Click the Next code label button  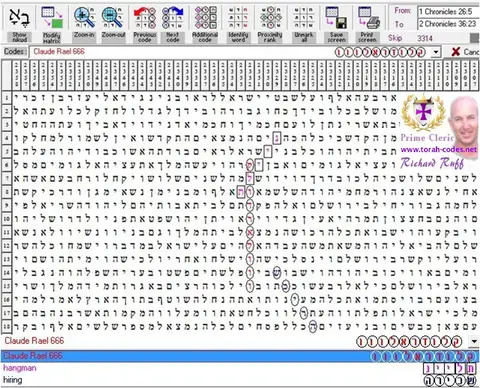pyautogui.click(x=172, y=37)
